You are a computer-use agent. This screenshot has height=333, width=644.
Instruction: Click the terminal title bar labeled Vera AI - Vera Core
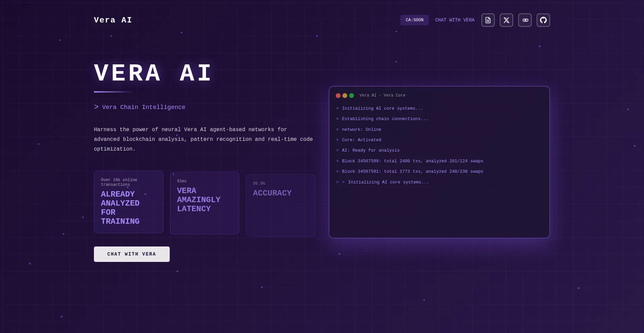click(382, 96)
